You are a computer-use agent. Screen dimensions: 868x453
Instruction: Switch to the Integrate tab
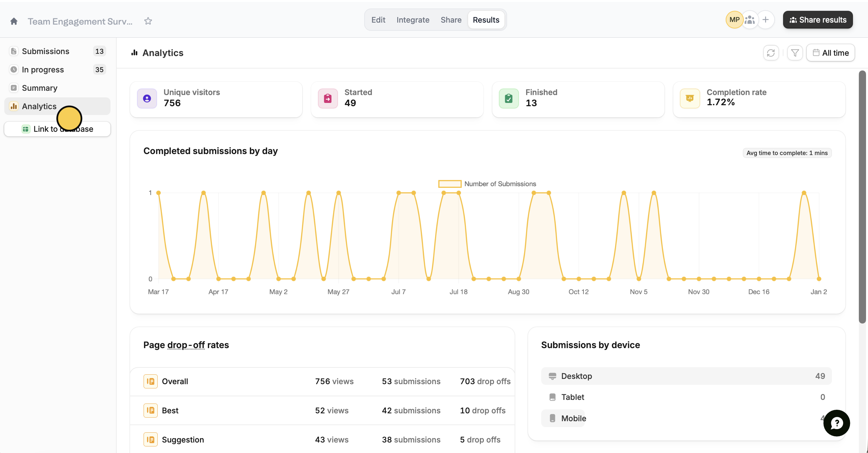click(413, 20)
